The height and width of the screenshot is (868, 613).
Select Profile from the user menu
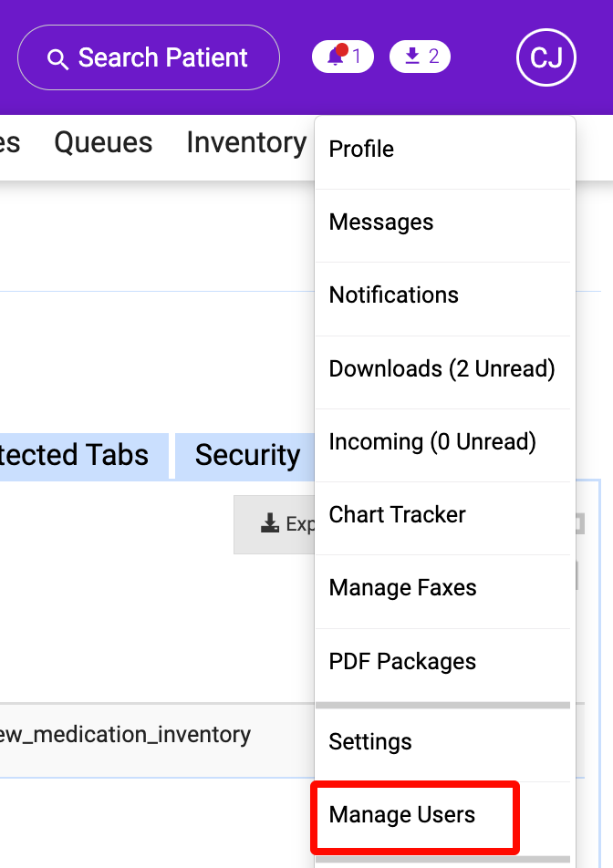coord(362,150)
